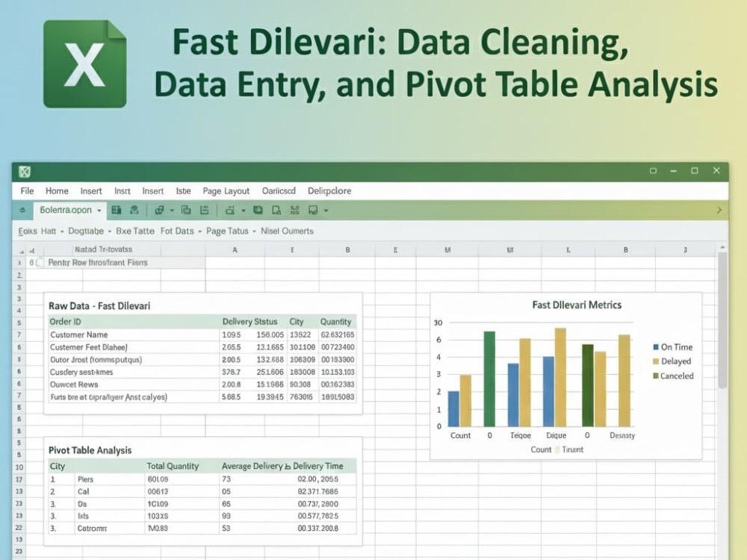Switch to the Instt tab
Screen dimensions: 747x560
point(123,191)
